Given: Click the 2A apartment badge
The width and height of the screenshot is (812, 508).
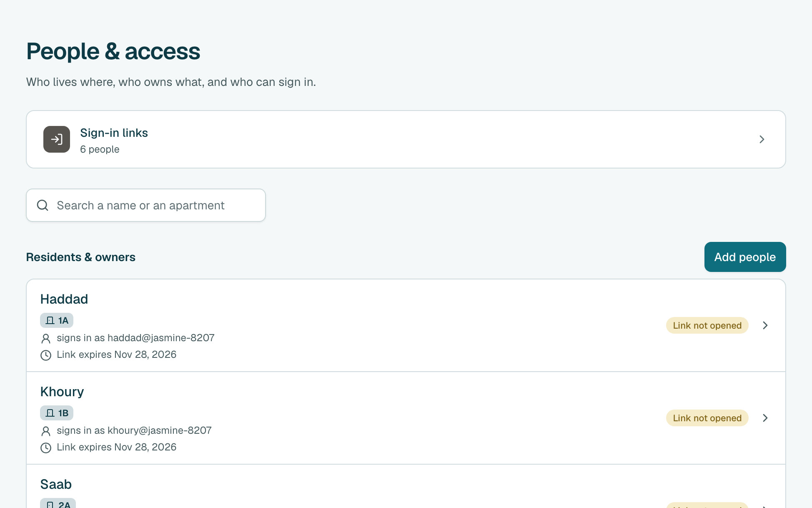Looking at the screenshot, I should pyautogui.click(x=58, y=503).
